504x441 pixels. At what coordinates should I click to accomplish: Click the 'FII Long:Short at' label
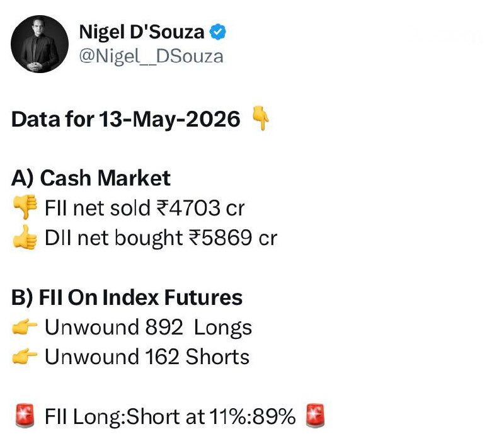(x=125, y=417)
